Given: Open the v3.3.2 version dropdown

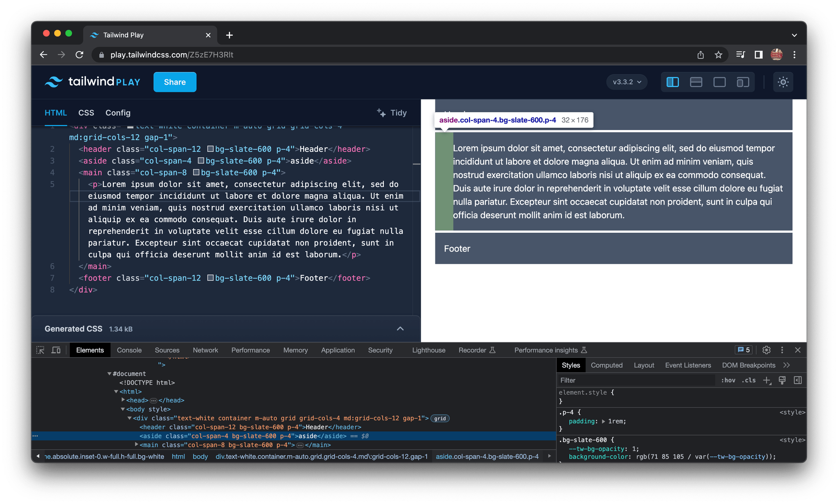Looking at the screenshot, I should 626,82.
